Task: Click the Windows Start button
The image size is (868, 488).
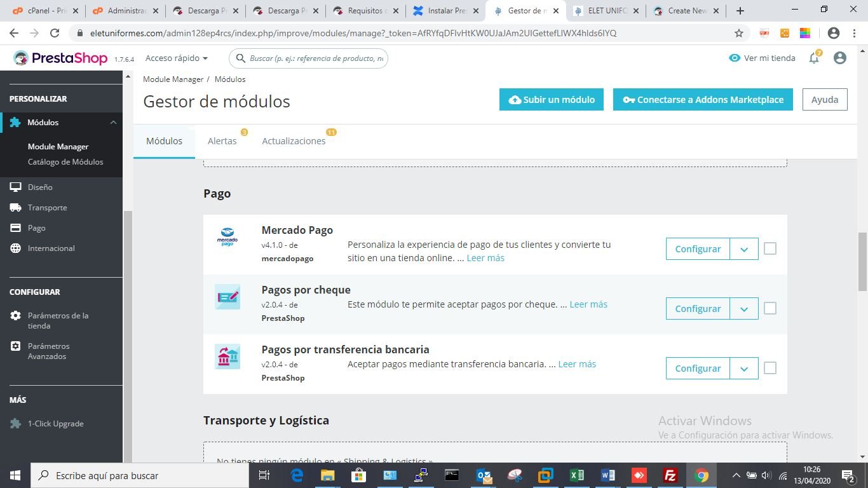Action: 15,475
